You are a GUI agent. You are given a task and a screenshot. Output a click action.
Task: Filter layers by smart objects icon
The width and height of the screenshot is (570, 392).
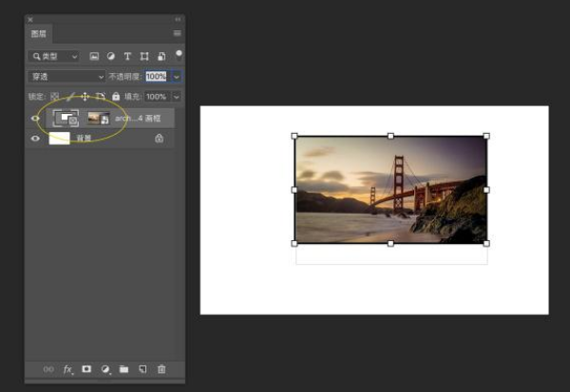tap(161, 56)
